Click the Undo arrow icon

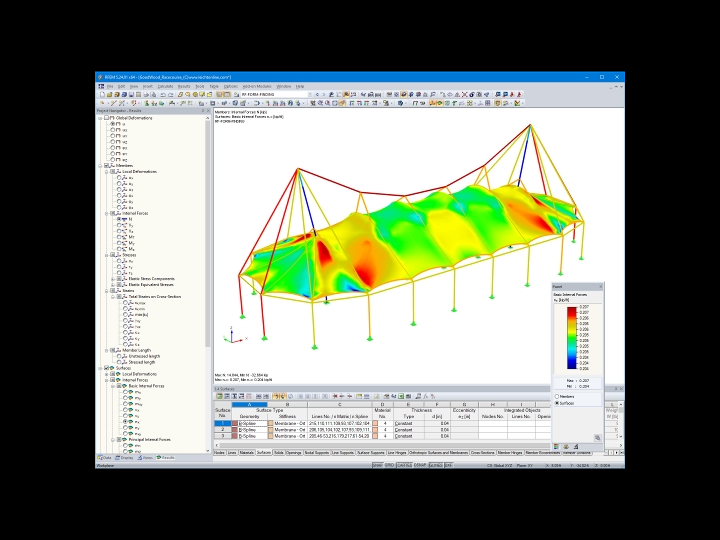[x=163, y=95]
